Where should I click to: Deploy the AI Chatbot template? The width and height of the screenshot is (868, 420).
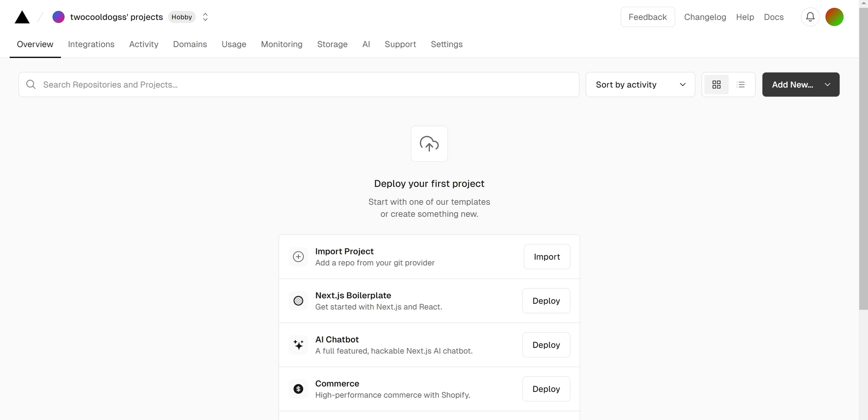[546, 345]
